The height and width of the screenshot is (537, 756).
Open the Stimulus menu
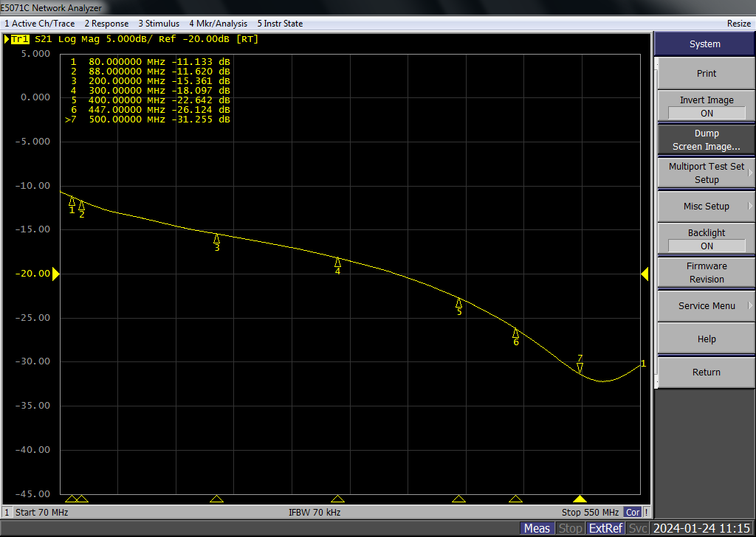point(159,24)
